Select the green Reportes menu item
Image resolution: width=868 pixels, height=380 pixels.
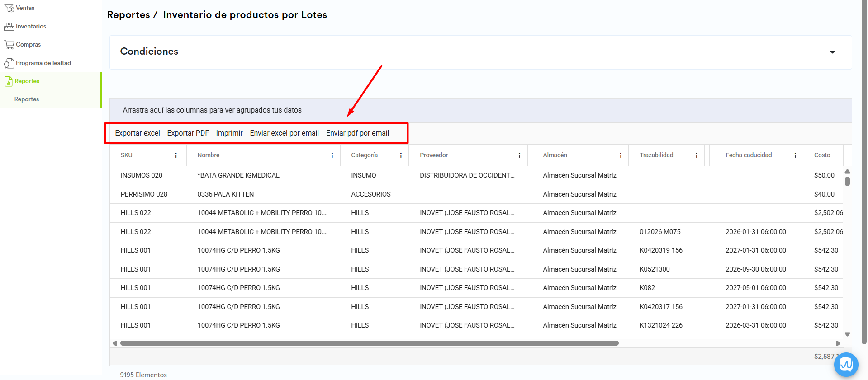27,81
